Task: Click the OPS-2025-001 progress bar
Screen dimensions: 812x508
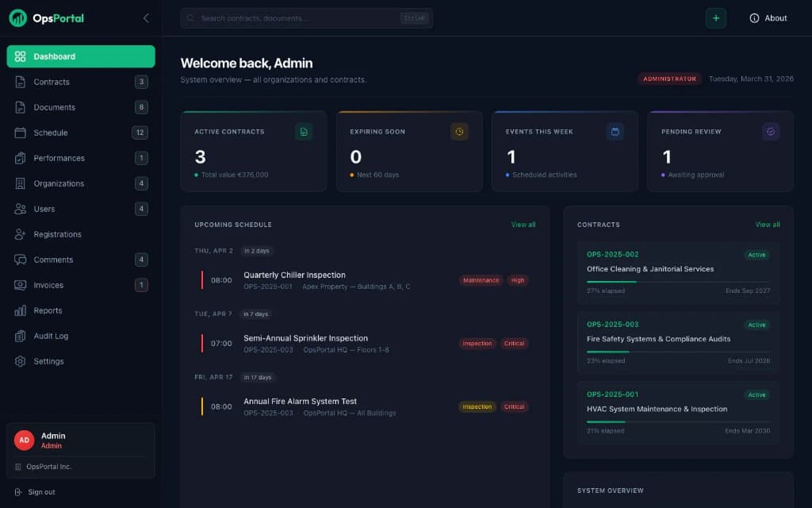Action: click(x=679, y=422)
